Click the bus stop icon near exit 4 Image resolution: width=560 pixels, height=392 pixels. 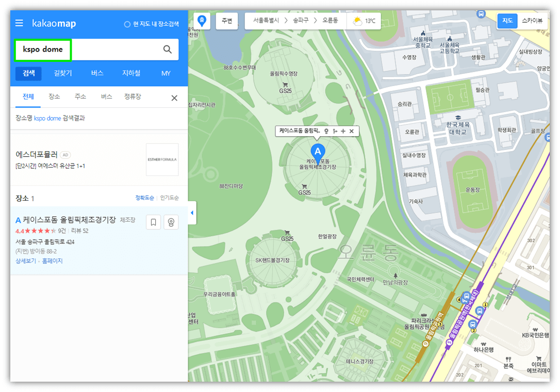(466, 296)
